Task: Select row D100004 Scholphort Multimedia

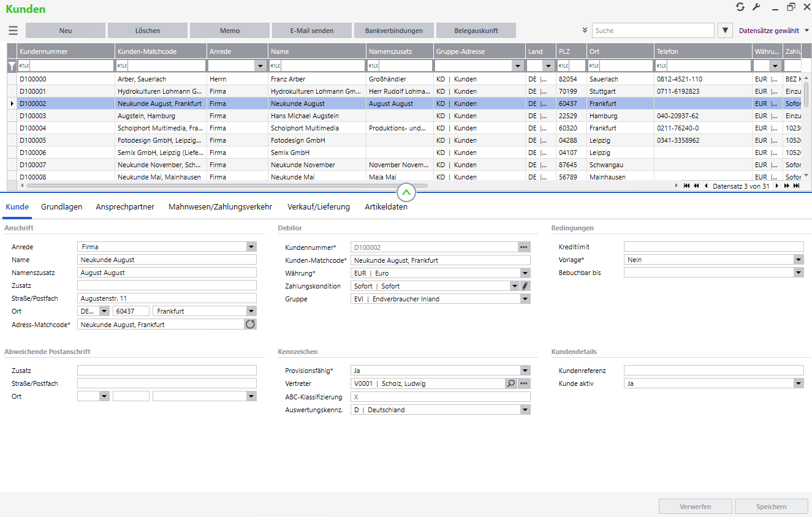Action: [x=404, y=128]
